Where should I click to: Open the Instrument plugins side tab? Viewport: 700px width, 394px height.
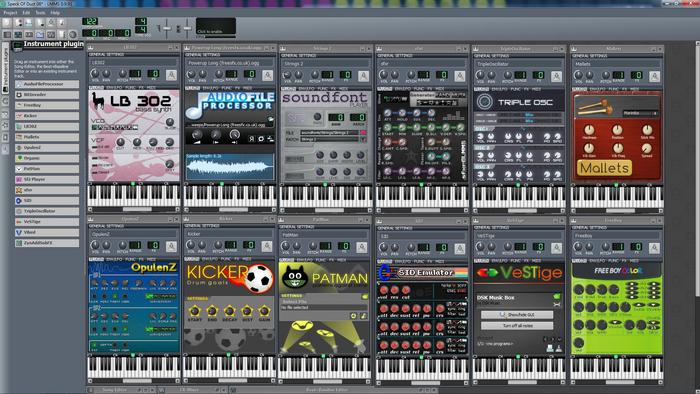[x=5, y=68]
